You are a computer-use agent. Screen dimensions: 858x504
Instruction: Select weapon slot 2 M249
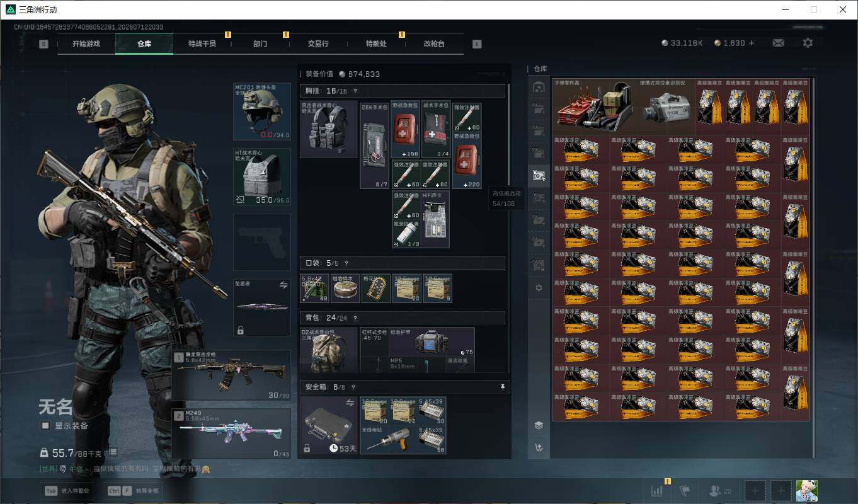click(231, 433)
